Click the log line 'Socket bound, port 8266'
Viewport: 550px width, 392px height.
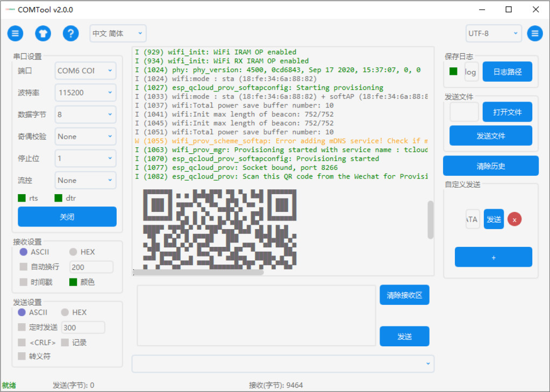[237, 167]
